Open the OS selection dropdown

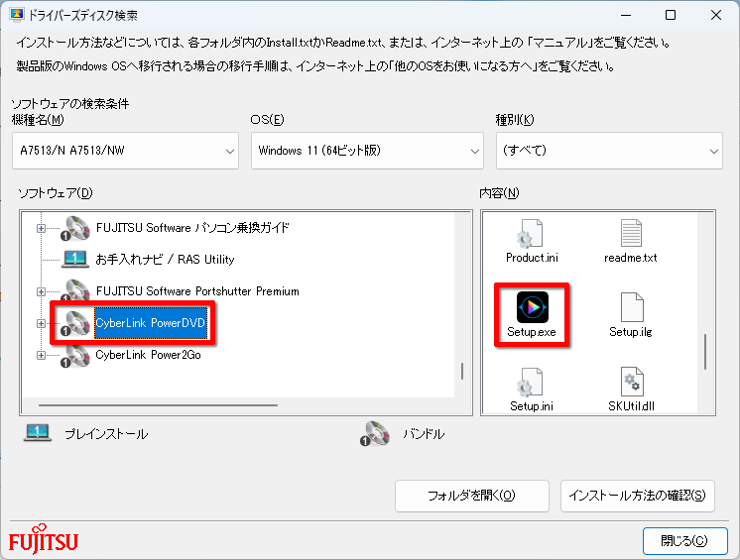click(x=366, y=151)
